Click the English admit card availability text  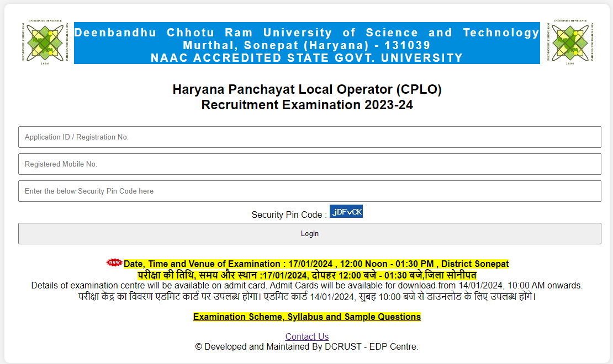[x=307, y=286]
